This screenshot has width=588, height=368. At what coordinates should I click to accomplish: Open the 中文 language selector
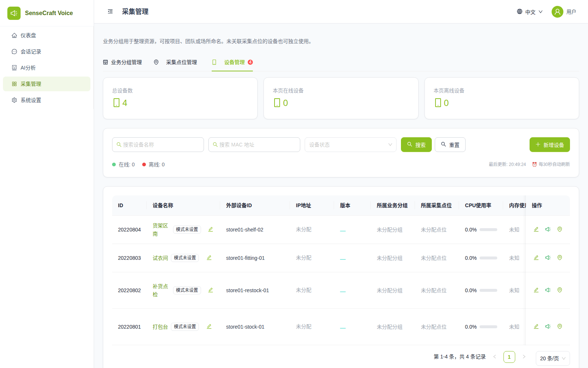click(x=530, y=12)
